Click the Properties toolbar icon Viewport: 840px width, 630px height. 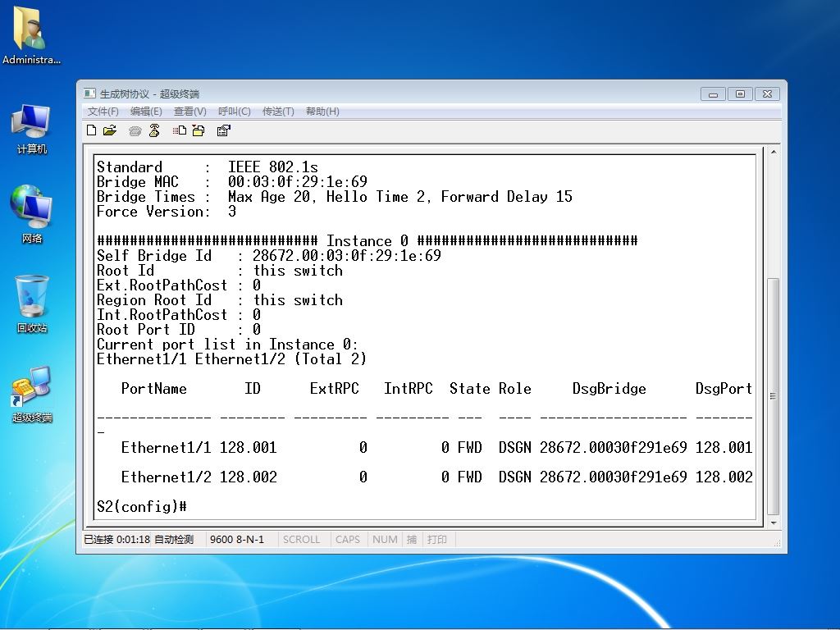[x=223, y=130]
